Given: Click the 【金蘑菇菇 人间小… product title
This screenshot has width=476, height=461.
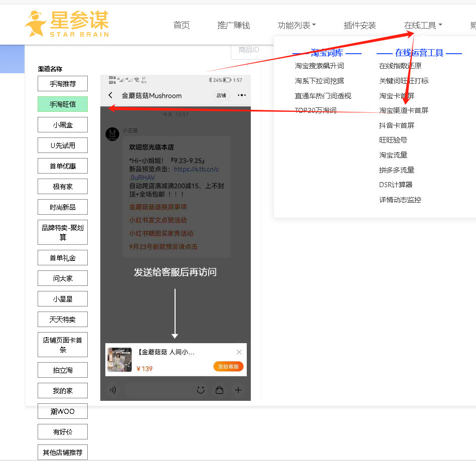Looking at the screenshot, I should click(167, 352).
